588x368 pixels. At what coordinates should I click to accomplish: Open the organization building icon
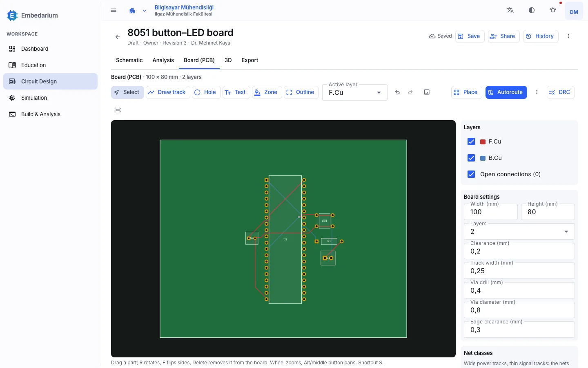click(x=132, y=11)
